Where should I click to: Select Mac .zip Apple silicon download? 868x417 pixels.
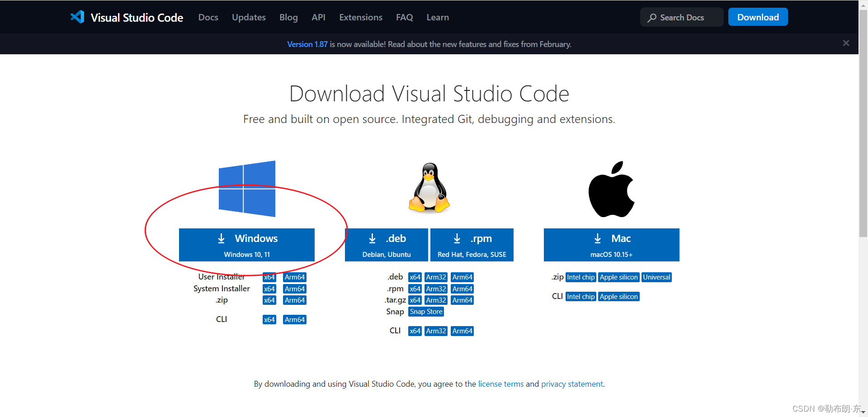(619, 277)
